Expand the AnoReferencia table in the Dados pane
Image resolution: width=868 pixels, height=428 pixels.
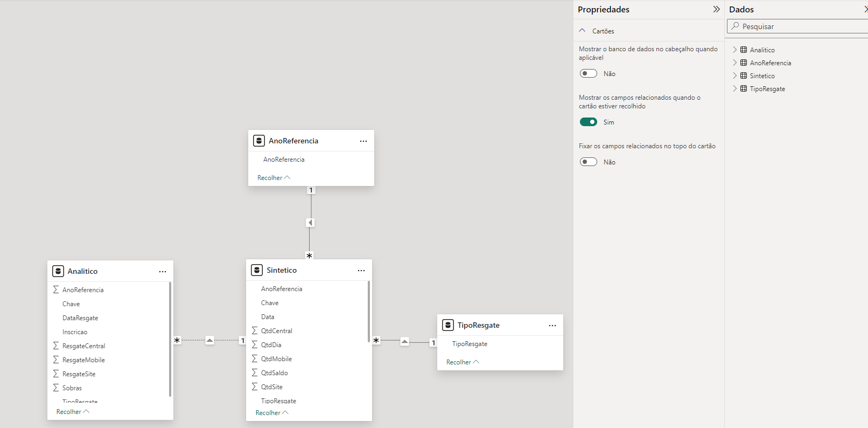click(x=734, y=63)
